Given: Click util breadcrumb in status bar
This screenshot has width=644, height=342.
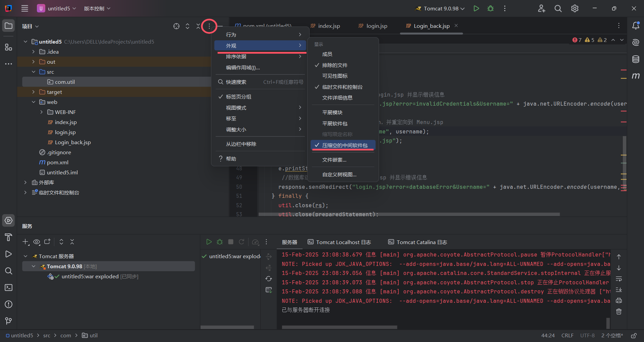Looking at the screenshot, I should pos(90,335).
